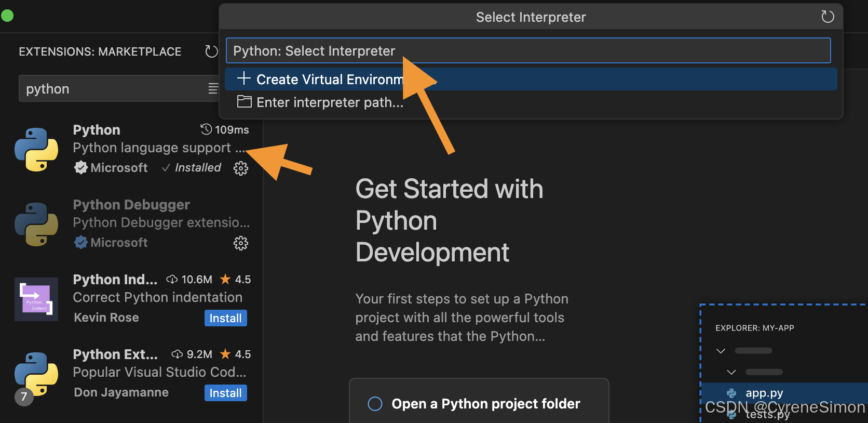Select the Open a Python project folder radio
The width and height of the screenshot is (868, 423).
point(375,404)
